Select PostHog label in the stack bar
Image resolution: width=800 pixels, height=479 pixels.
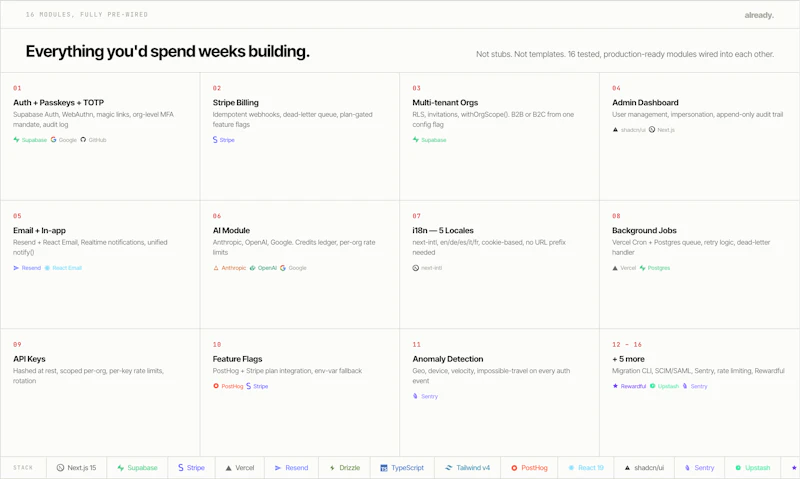click(534, 468)
